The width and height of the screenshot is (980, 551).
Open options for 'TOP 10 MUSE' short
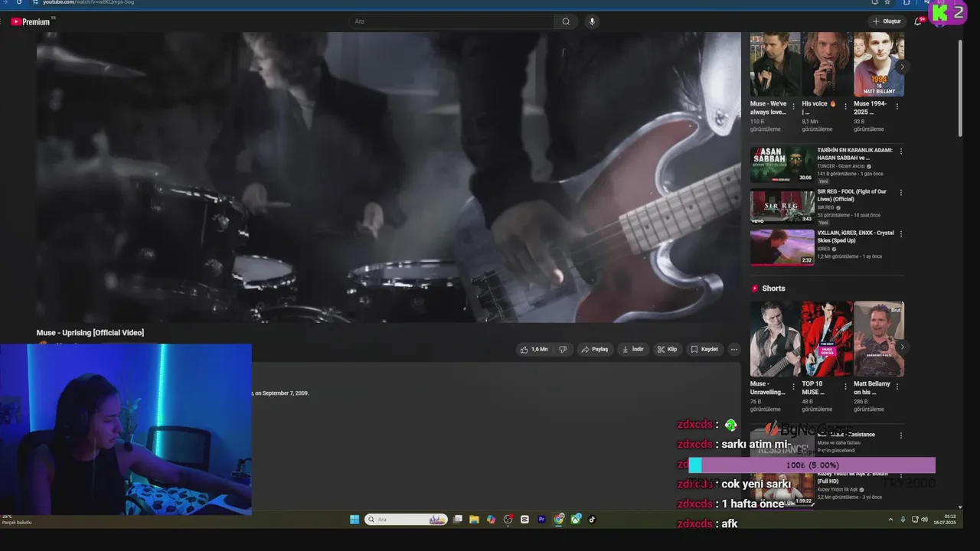[845, 386]
